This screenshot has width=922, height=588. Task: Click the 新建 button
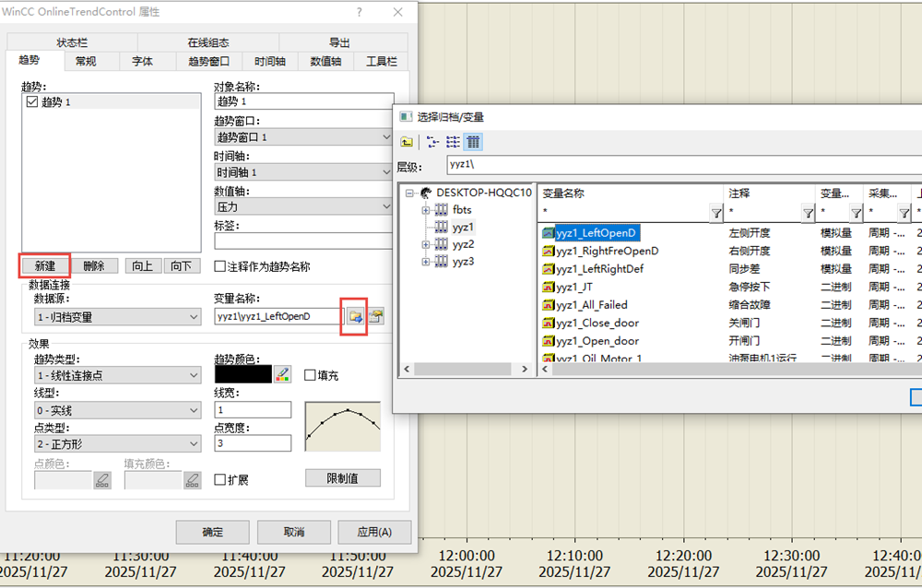pos(44,265)
